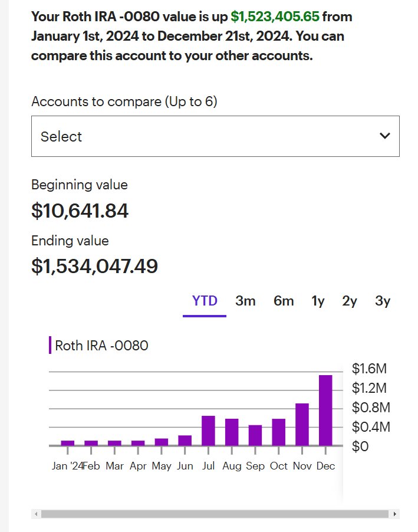This screenshot has width=418, height=532.
Task: Click the left scroll arrow icon
Action: (x=36, y=514)
